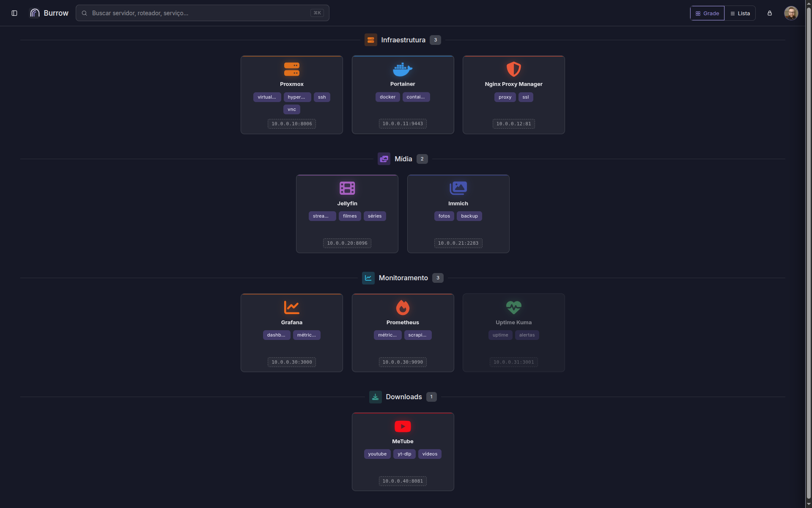Click the ssh tag on Proxmox

(322, 97)
